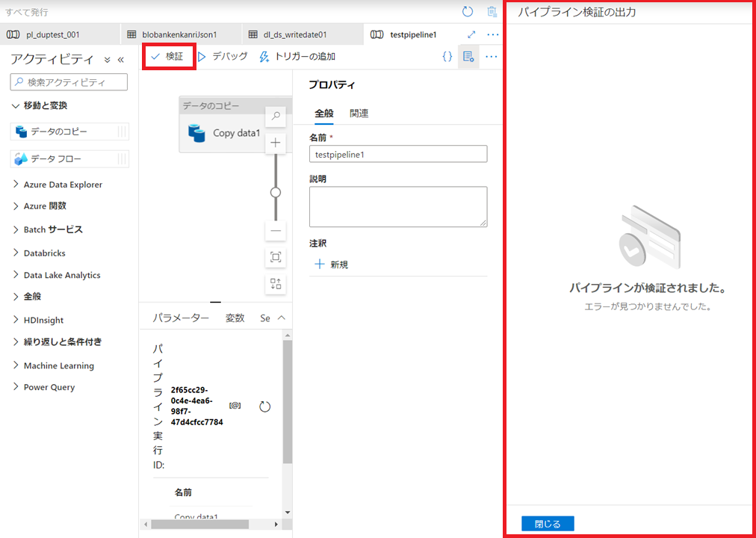The height and width of the screenshot is (538, 756).
Task: Click the fit-to-screen icon on the canvas
Action: [276, 257]
